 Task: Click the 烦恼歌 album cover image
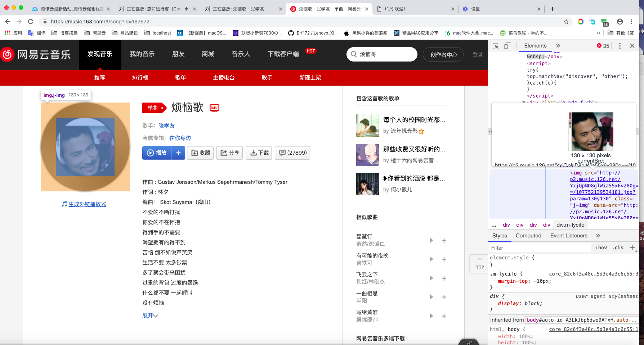tap(85, 147)
